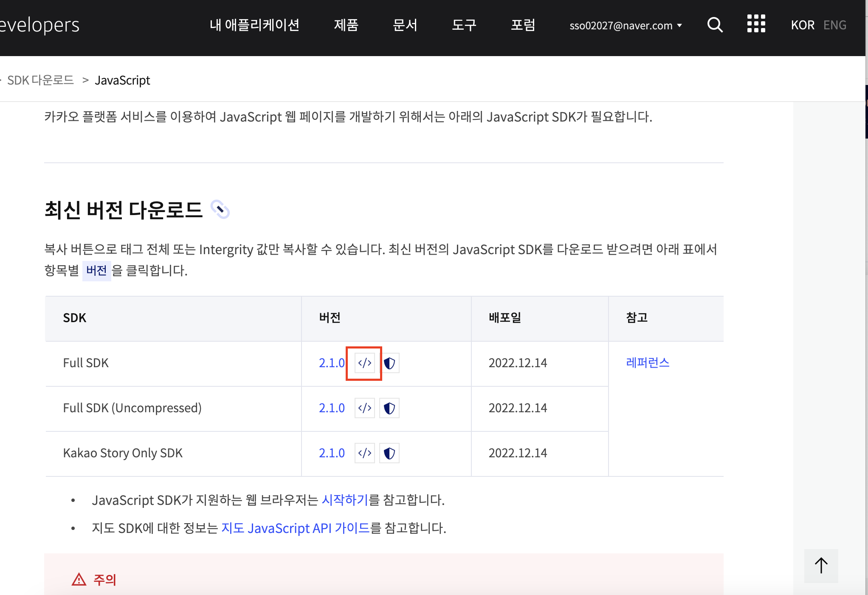Copy integrity value for Full SDK (Uncompressed)

389,408
